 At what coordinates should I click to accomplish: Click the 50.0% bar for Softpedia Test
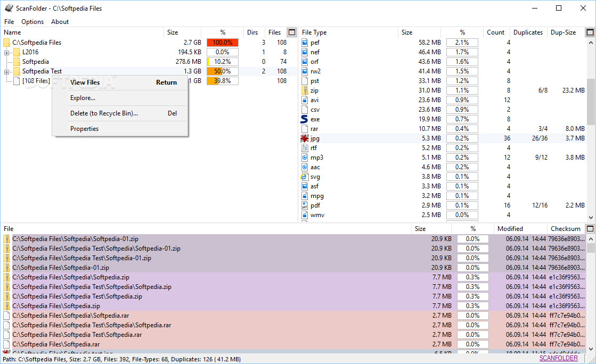(222, 71)
